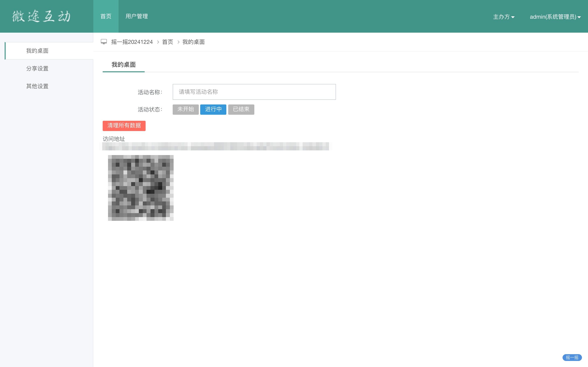Click the 清理所有数据 button
Viewport: 588px width, 367px height.
coord(124,126)
